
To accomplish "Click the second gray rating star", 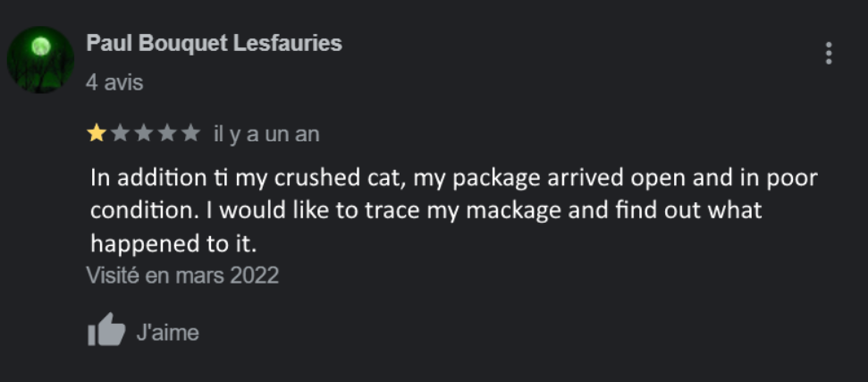I will tap(120, 134).
